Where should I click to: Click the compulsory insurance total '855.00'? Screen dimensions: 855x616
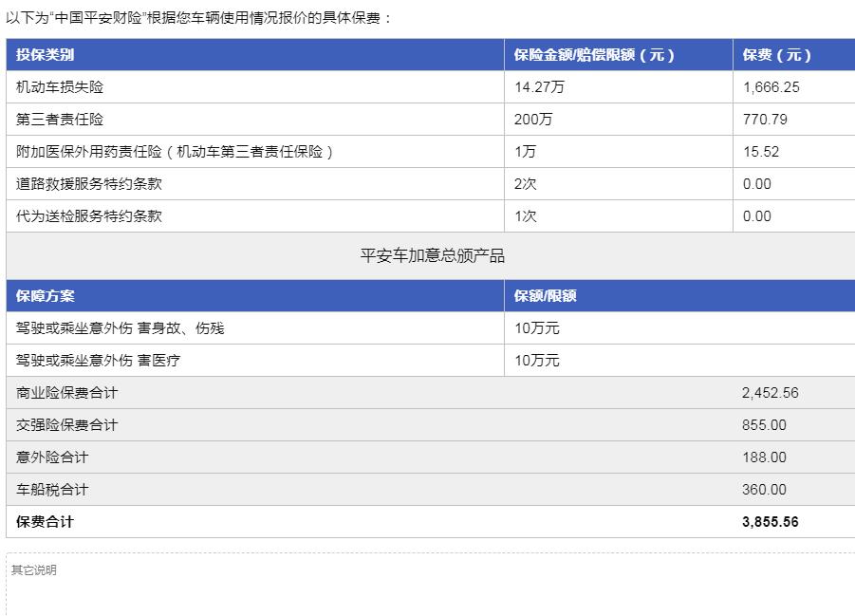tap(764, 424)
